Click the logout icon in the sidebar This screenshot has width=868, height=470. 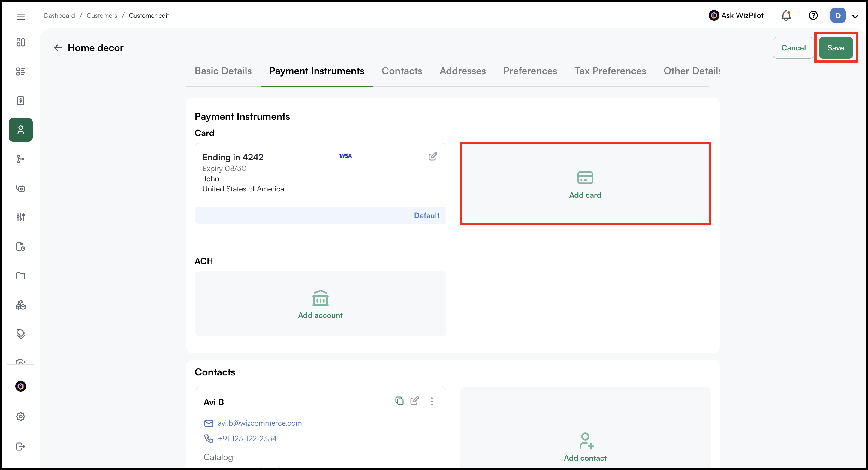point(20,446)
